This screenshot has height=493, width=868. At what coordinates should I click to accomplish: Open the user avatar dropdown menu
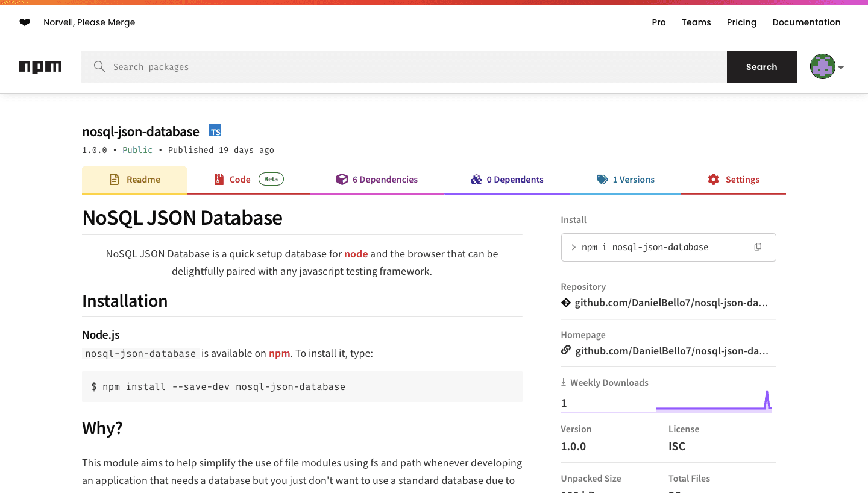826,67
